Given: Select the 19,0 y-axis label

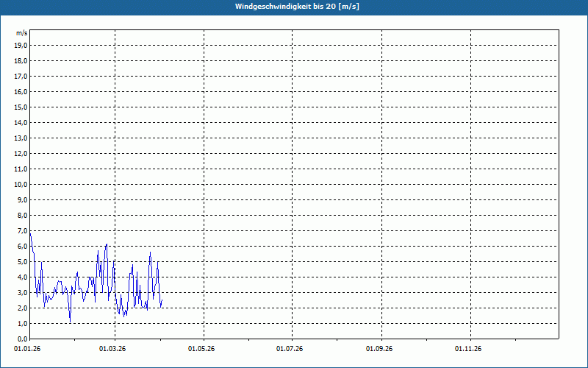Looking at the screenshot, I should (x=21, y=46).
